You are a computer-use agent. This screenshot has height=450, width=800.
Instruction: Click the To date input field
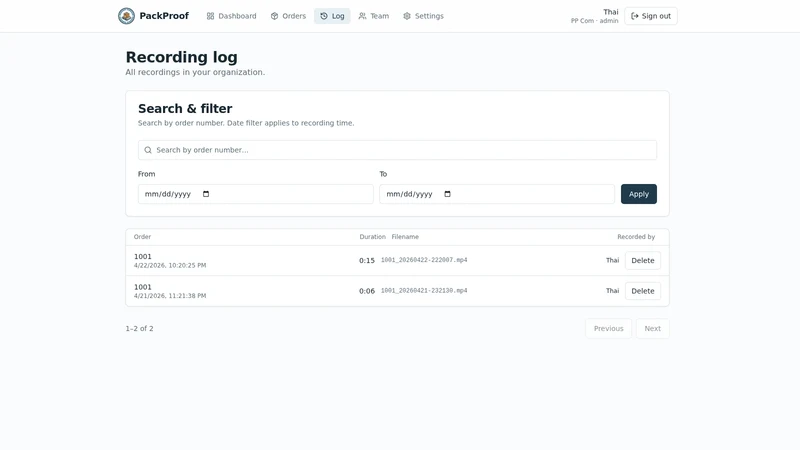(497, 194)
